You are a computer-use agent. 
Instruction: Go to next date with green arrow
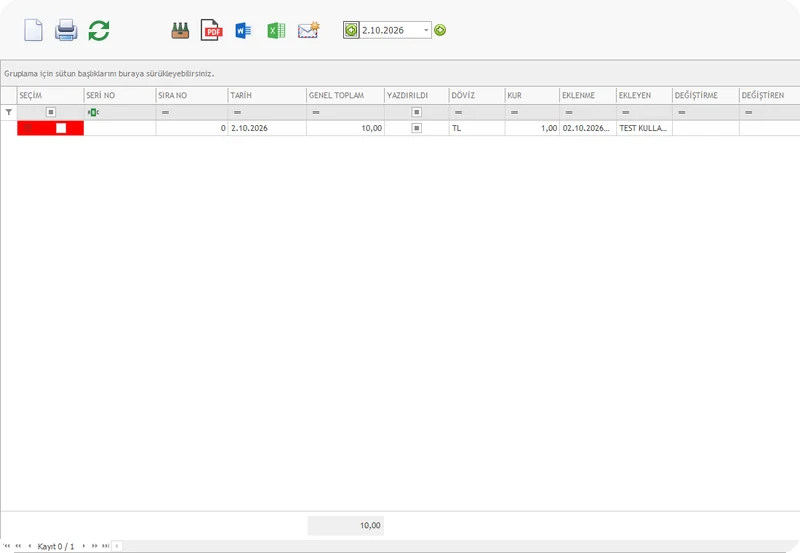(440, 30)
